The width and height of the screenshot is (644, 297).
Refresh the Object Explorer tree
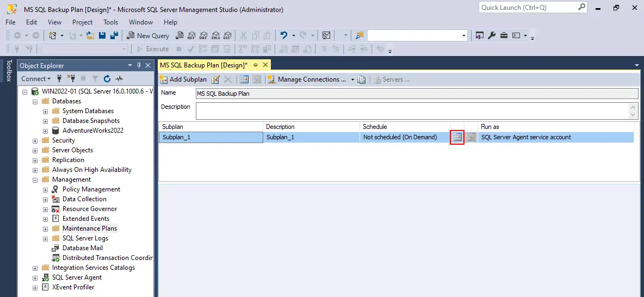click(x=107, y=78)
